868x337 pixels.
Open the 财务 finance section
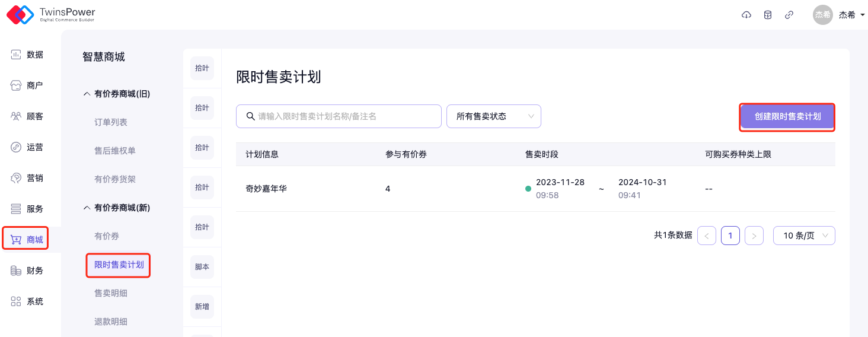[x=27, y=271]
